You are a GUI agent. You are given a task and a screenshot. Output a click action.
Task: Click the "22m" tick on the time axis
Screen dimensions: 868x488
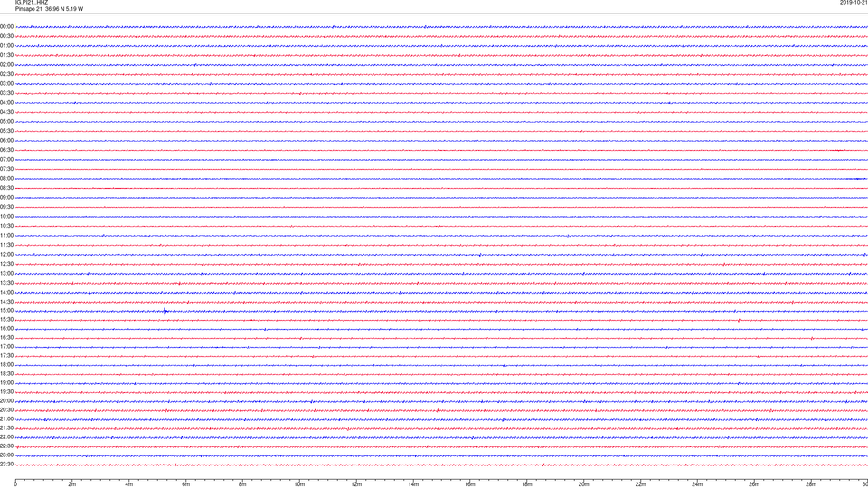(x=640, y=484)
